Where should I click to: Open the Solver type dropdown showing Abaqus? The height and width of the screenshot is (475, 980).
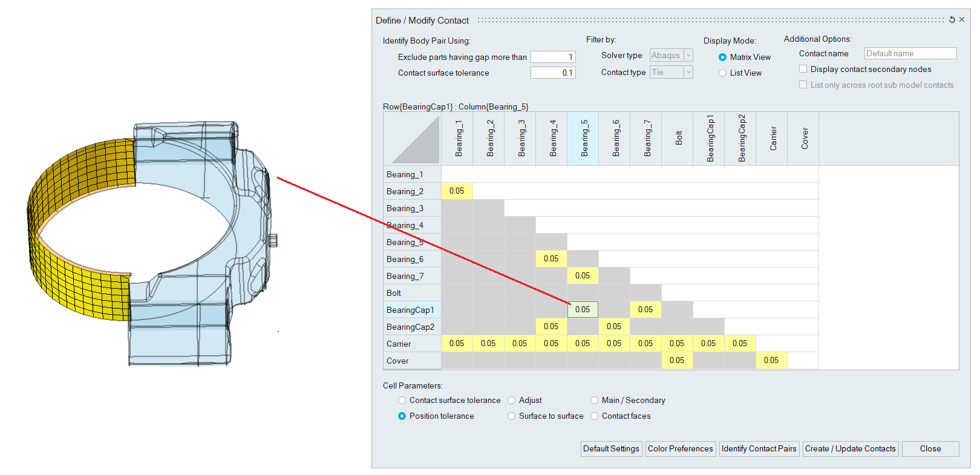pos(671,56)
